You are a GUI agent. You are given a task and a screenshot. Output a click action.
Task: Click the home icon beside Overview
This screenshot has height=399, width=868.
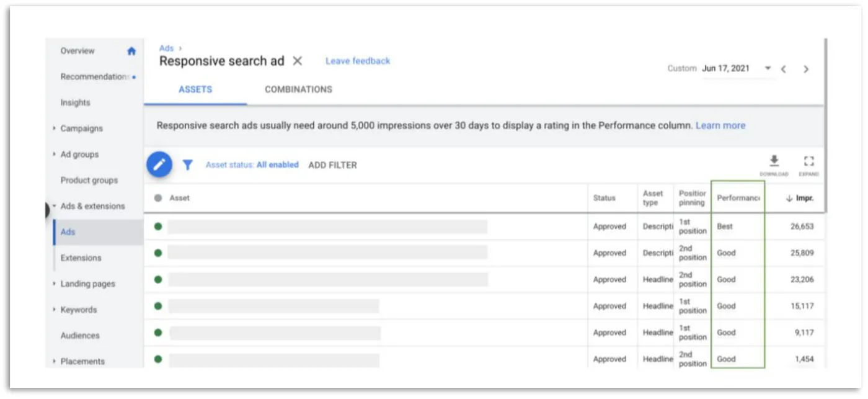coord(131,52)
